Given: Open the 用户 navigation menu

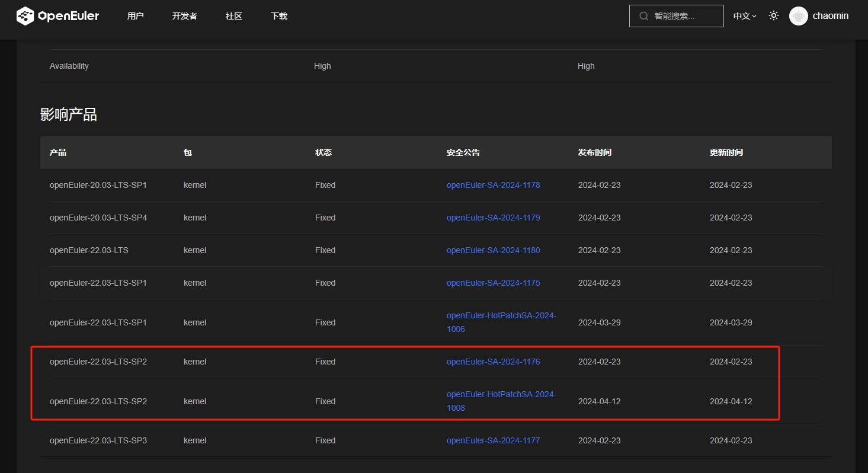Looking at the screenshot, I should (x=135, y=16).
